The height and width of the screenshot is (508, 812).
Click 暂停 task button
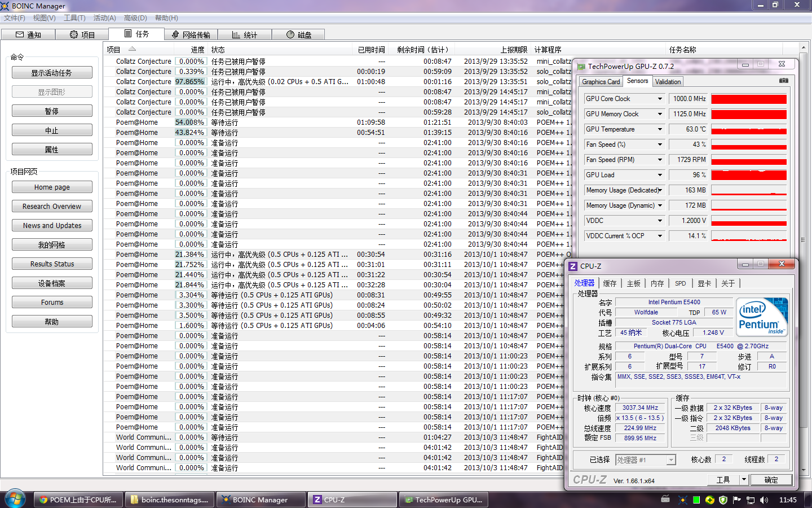tap(52, 111)
